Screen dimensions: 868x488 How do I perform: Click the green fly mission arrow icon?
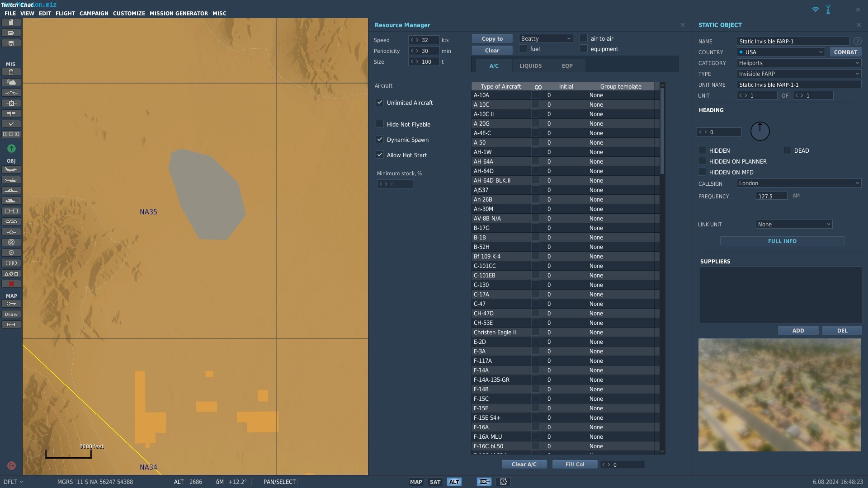coord(11,148)
